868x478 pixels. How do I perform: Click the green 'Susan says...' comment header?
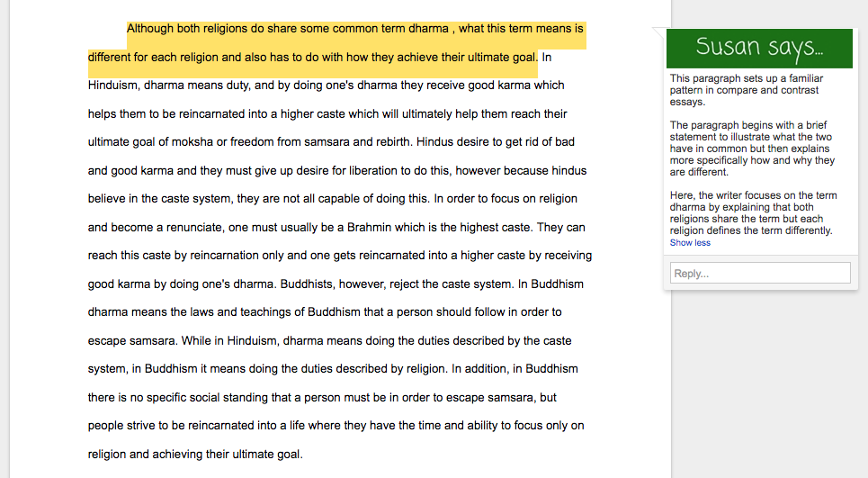(x=759, y=48)
